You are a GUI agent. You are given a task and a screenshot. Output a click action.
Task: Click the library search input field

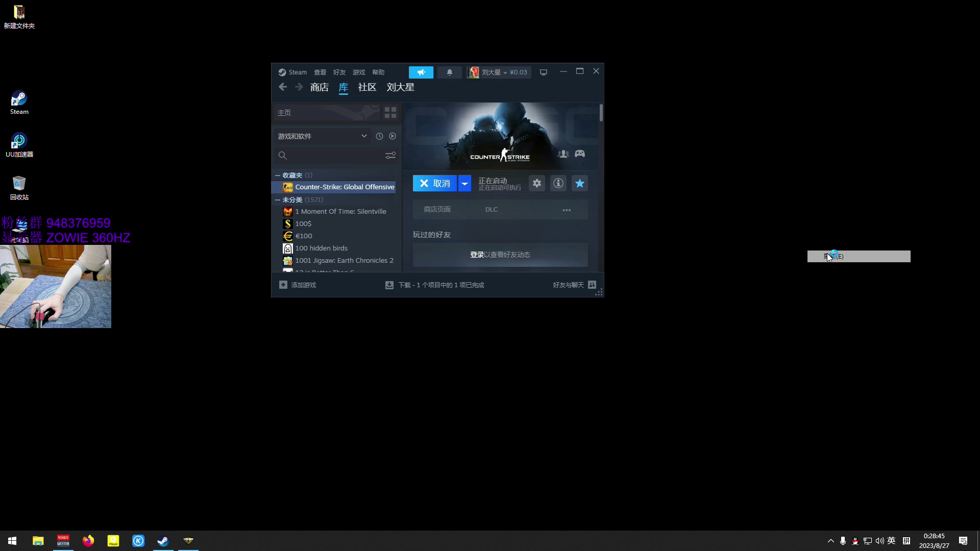click(x=336, y=156)
